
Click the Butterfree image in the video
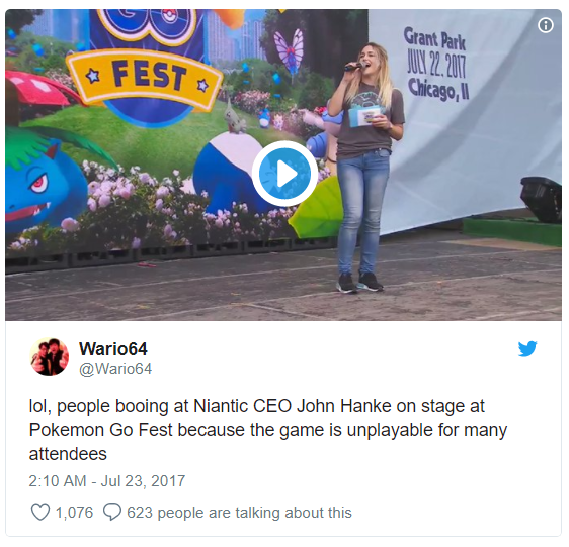pos(289,51)
